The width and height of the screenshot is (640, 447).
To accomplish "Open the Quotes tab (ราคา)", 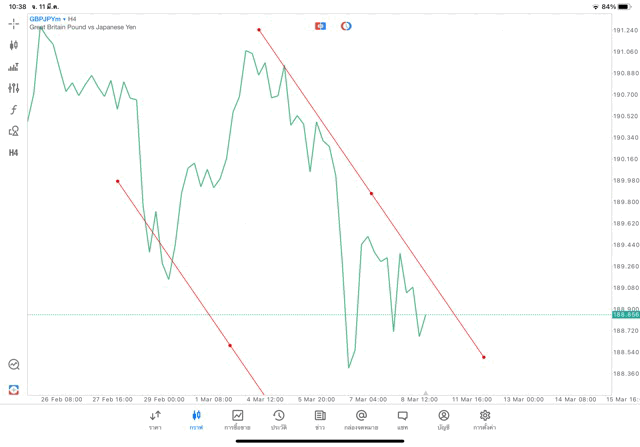I will 155,419.
